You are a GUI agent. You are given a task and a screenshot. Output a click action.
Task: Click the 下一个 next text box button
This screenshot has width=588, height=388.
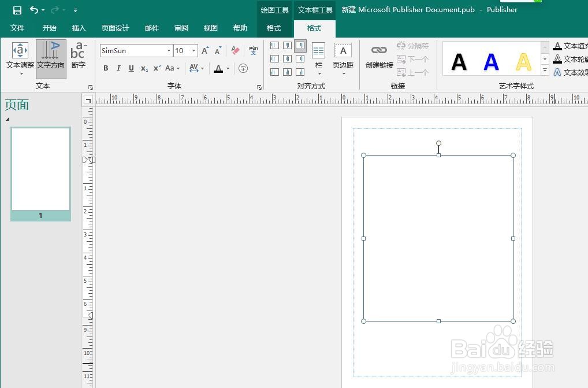click(x=412, y=60)
